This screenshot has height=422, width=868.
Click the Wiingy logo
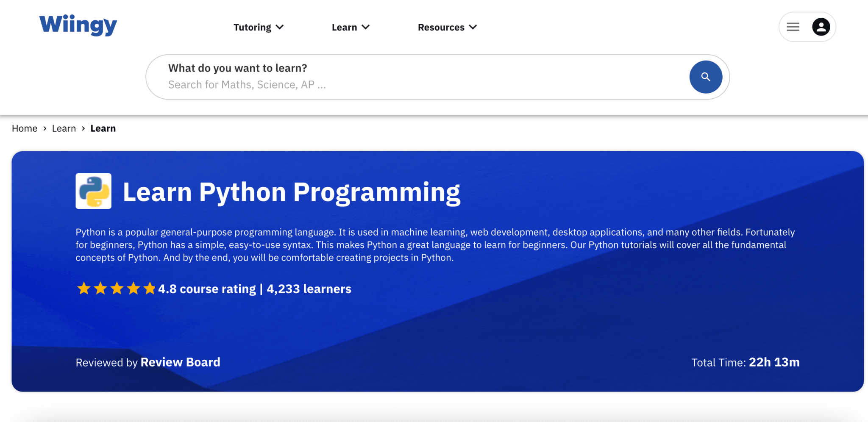(x=78, y=25)
